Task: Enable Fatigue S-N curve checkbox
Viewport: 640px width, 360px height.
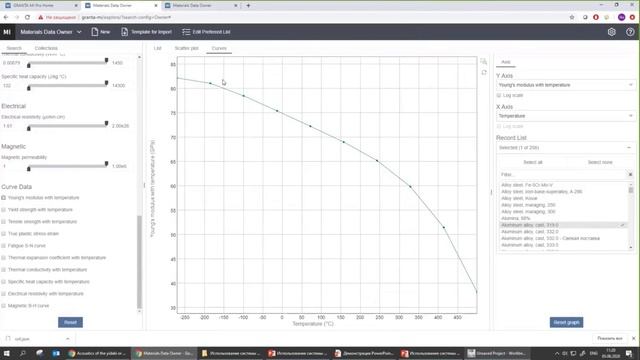Action: 4,246
